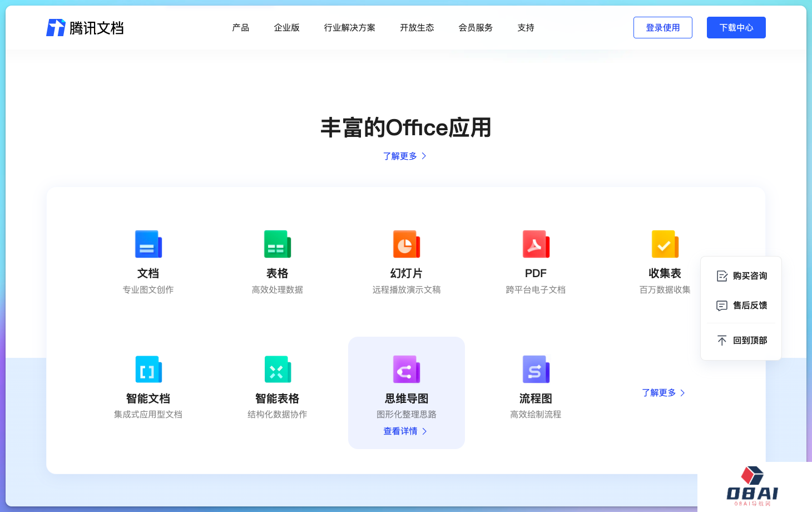This screenshot has height=512, width=812.
Task: Click 查看详情 link in mind map card
Action: pos(405,431)
